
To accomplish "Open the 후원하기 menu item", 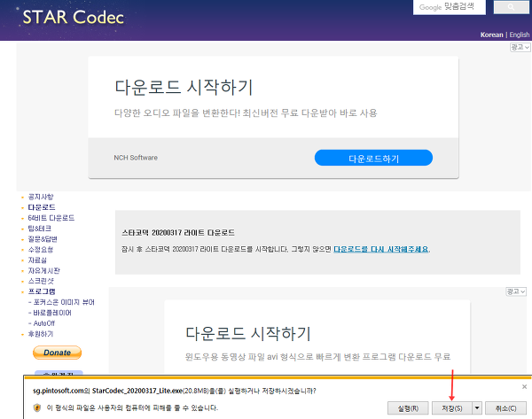I will (41, 334).
